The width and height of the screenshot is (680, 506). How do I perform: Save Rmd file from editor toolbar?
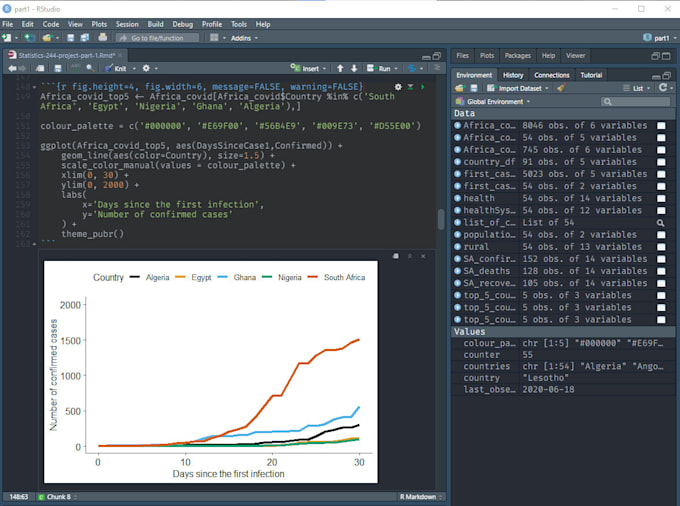click(x=58, y=68)
